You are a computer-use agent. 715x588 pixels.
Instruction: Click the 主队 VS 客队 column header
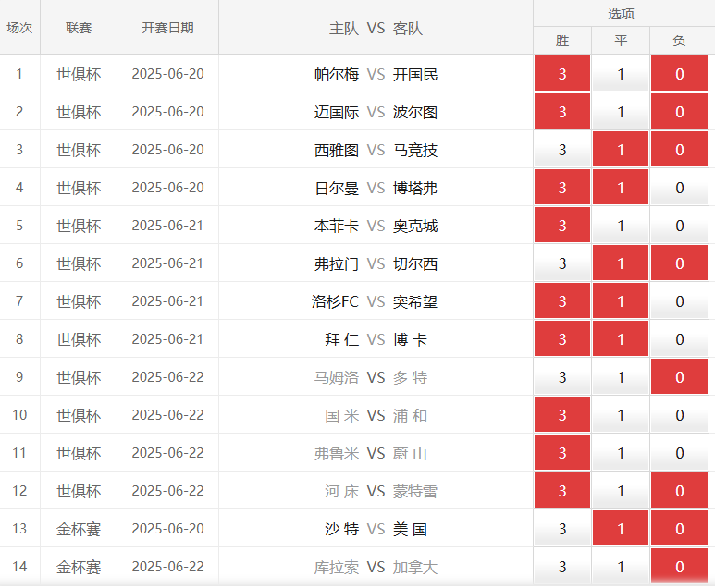point(376,29)
